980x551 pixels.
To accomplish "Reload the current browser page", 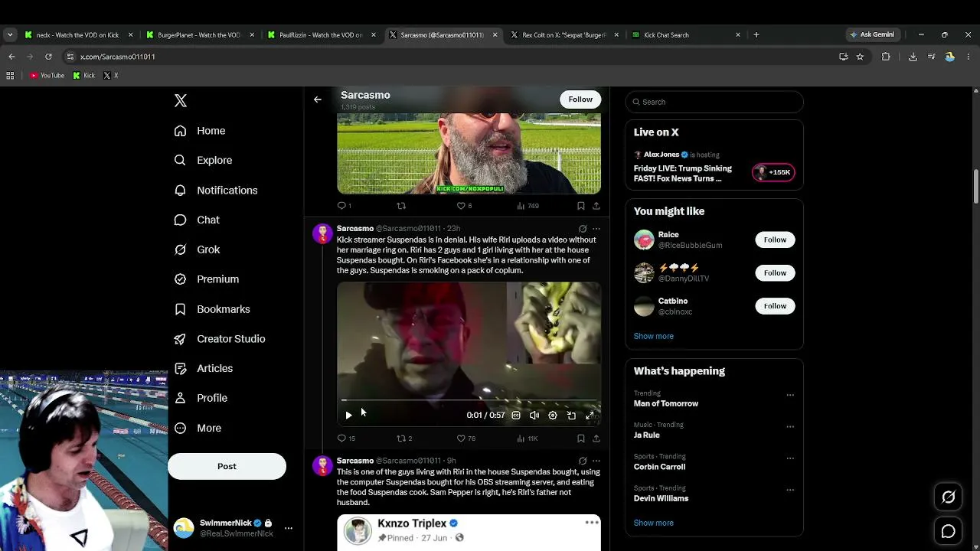I will [x=48, y=57].
